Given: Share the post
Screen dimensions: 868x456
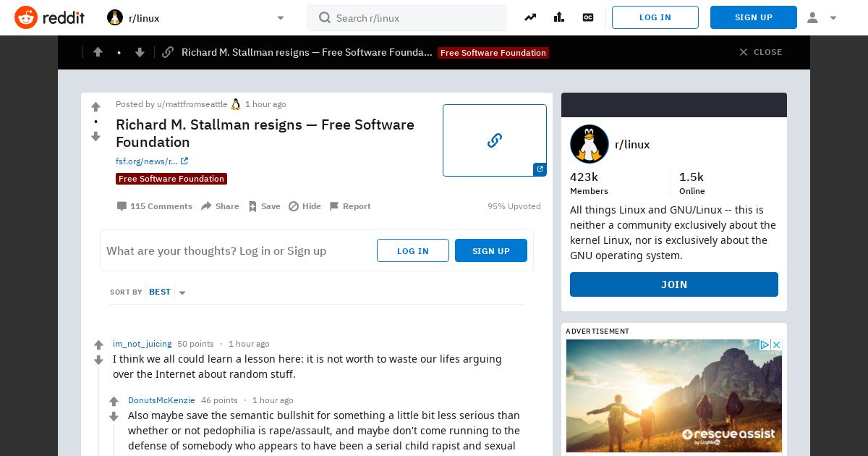Looking at the screenshot, I should point(220,206).
